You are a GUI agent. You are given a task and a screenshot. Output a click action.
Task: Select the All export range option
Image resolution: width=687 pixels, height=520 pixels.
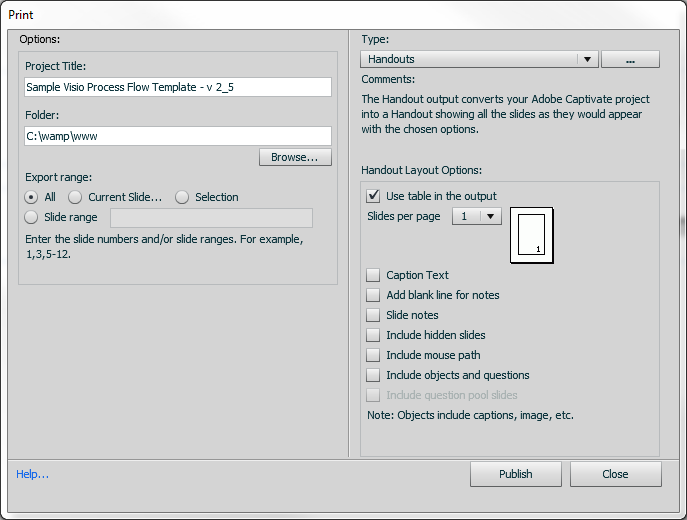(32, 197)
